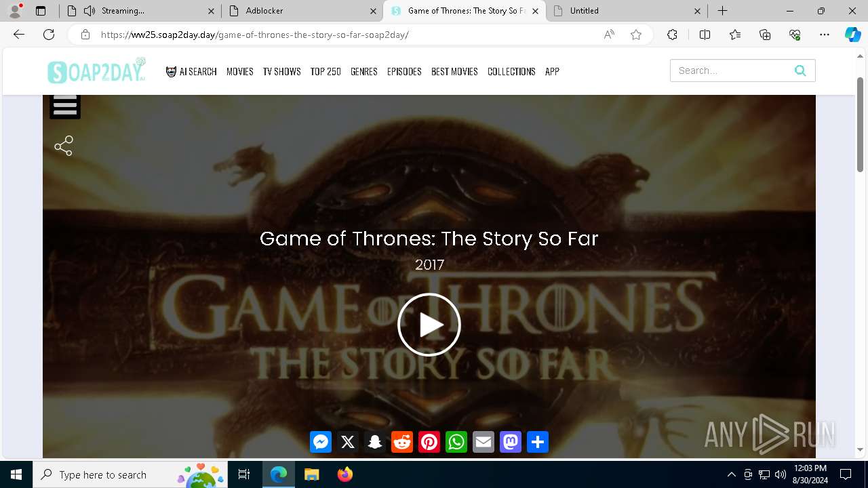Open the Movies menu item

[240, 71]
